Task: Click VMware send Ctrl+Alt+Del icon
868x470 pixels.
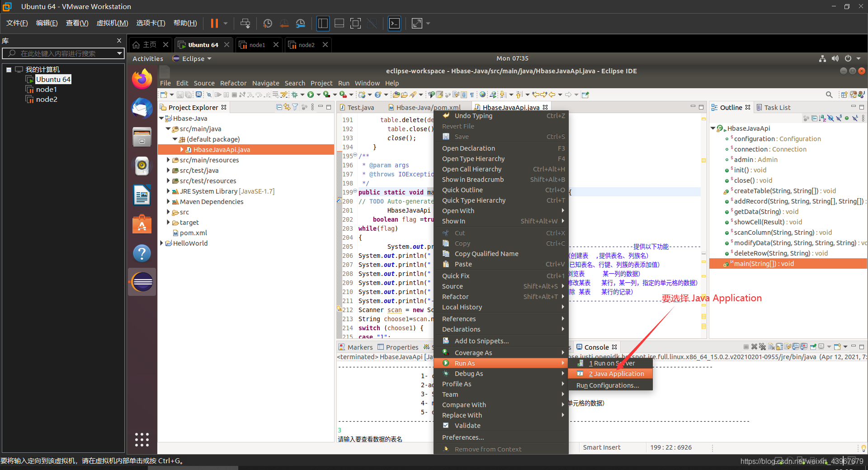Action: point(245,23)
